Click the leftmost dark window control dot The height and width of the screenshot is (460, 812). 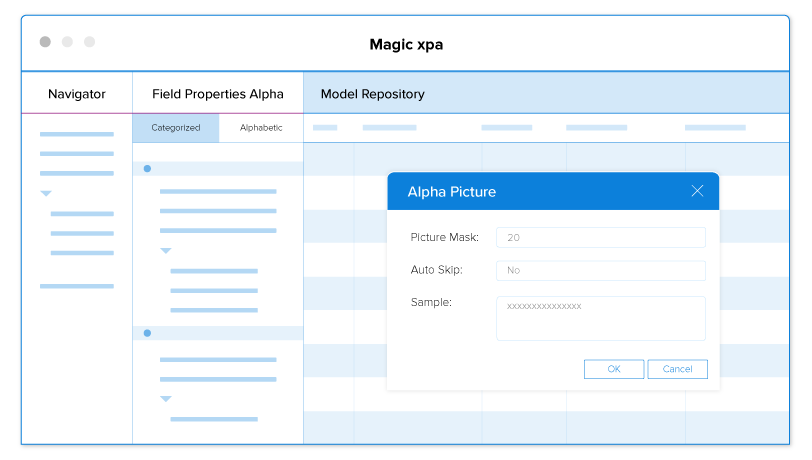pyautogui.click(x=45, y=42)
